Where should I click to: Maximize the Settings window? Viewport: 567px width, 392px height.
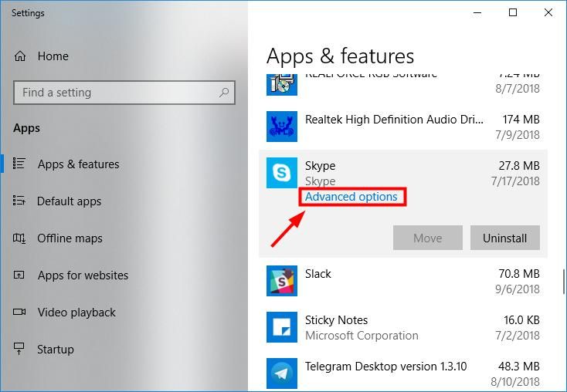click(x=513, y=12)
